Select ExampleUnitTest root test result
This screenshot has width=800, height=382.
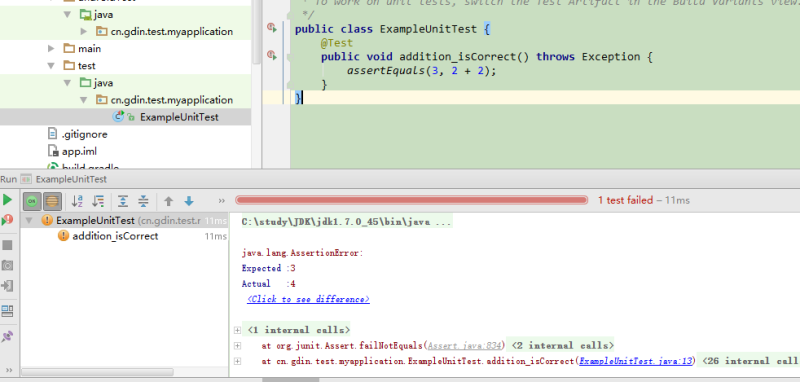pyautogui.click(x=95, y=220)
